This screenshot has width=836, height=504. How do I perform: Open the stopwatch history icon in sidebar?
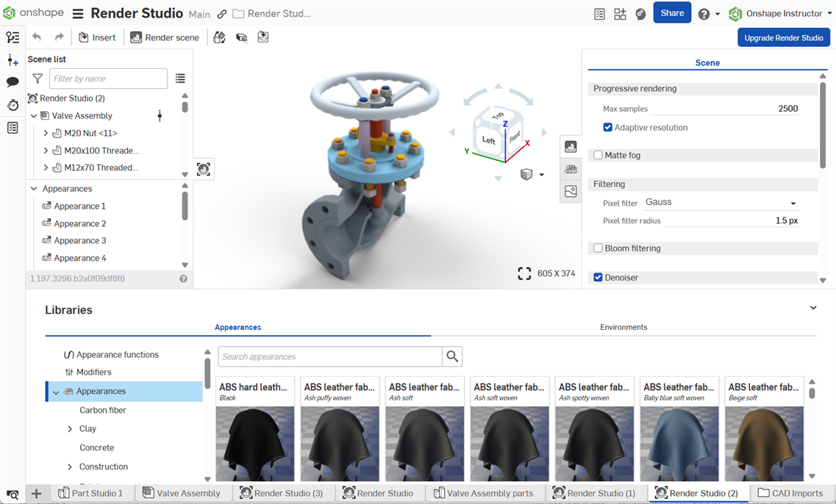pos(12,104)
